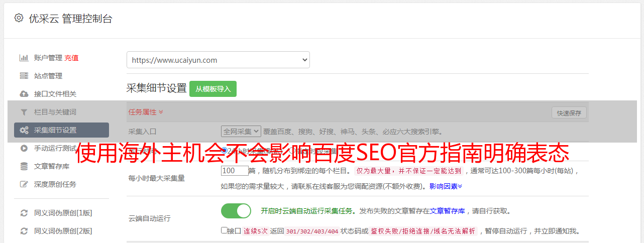The image size is (644, 243).
Task: Click the 云端自动运行 row label
Action: pos(150,218)
